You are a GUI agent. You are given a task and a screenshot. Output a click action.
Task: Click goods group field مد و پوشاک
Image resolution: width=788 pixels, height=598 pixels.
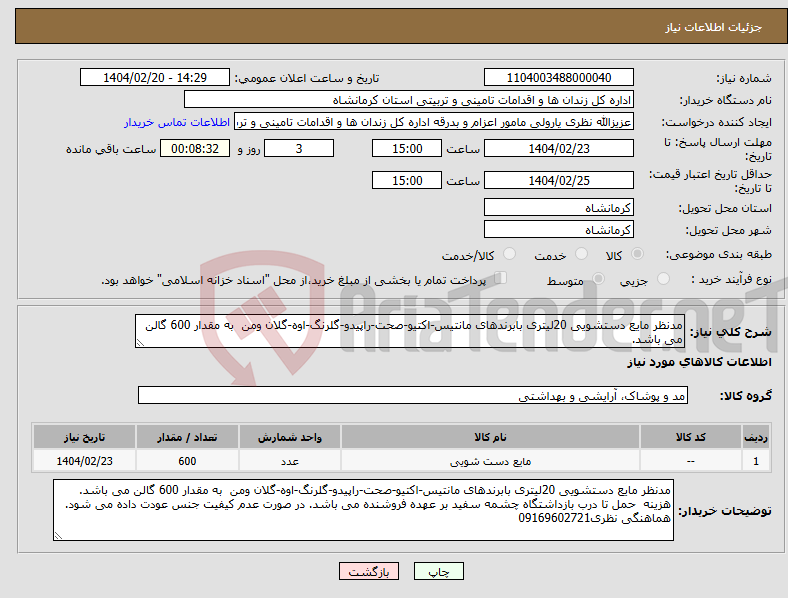[413, 395]
